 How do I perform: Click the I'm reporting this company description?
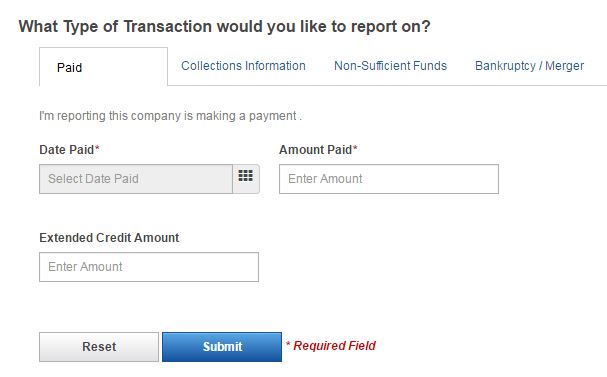click(170, 116)
